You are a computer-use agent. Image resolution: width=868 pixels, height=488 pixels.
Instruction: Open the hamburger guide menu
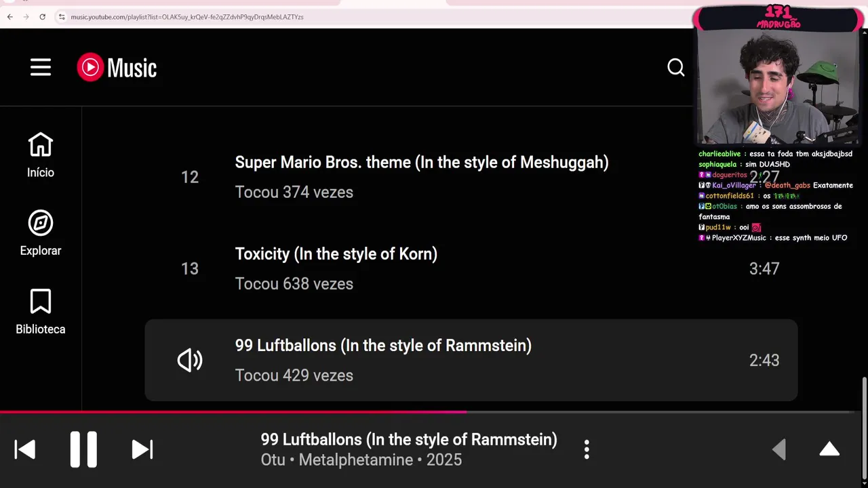41,67
